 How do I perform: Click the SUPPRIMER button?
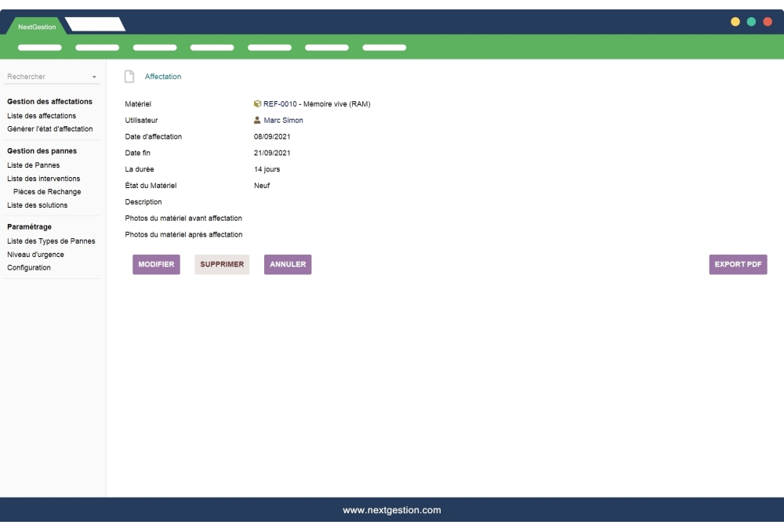coord(222,264)
